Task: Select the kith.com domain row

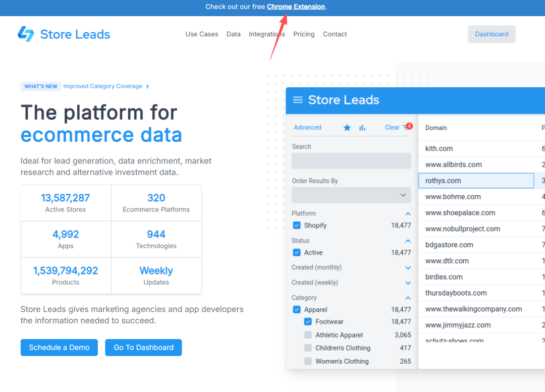Action: 481,149
